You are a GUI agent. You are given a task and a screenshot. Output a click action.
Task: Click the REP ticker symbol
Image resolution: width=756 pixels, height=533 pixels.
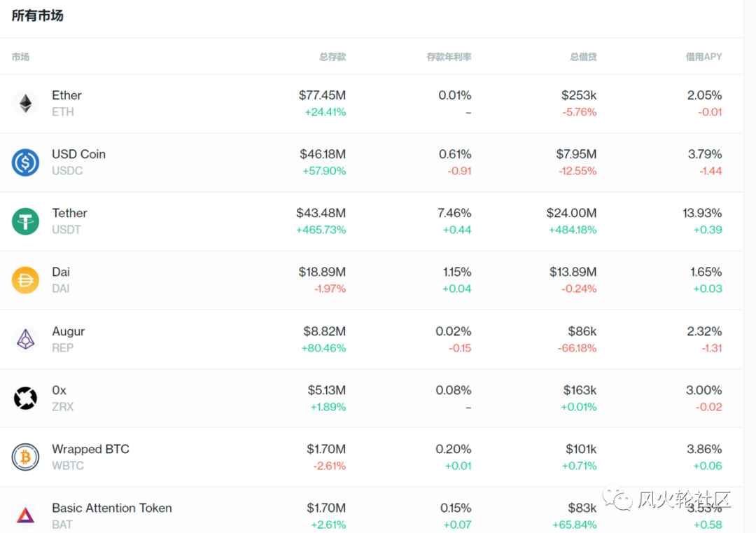63,348
